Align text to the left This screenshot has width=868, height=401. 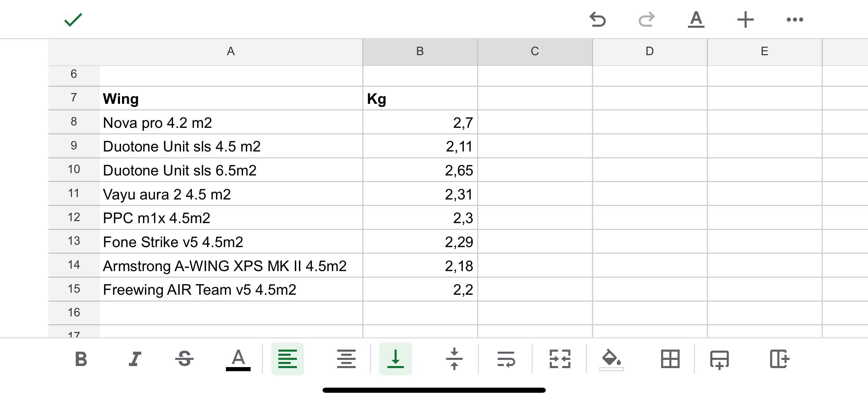click(x=287, y=359)
